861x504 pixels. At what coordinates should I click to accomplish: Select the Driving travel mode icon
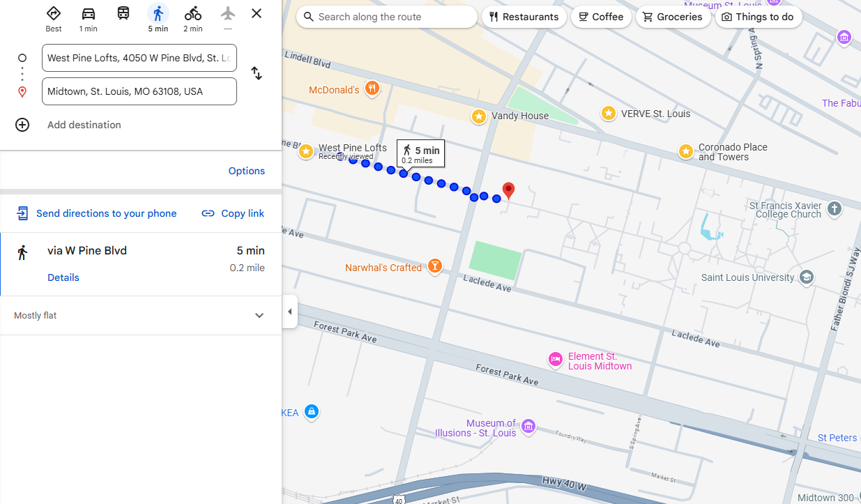[x=89, y=14]
